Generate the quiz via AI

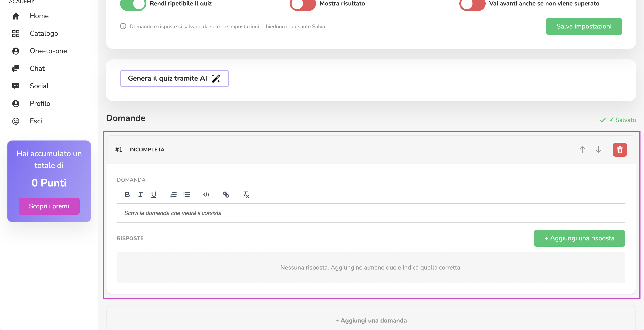(x=174, y=78)
